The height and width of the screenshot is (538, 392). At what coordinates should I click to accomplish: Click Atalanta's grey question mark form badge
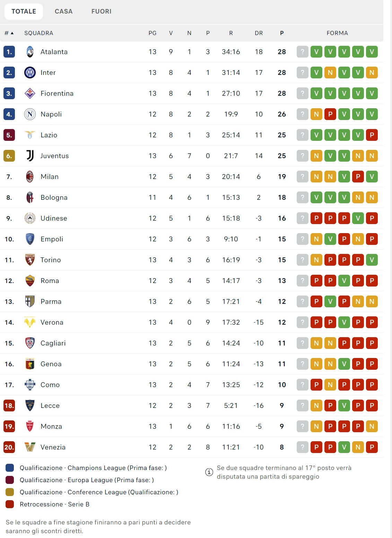tap(303, 52)
